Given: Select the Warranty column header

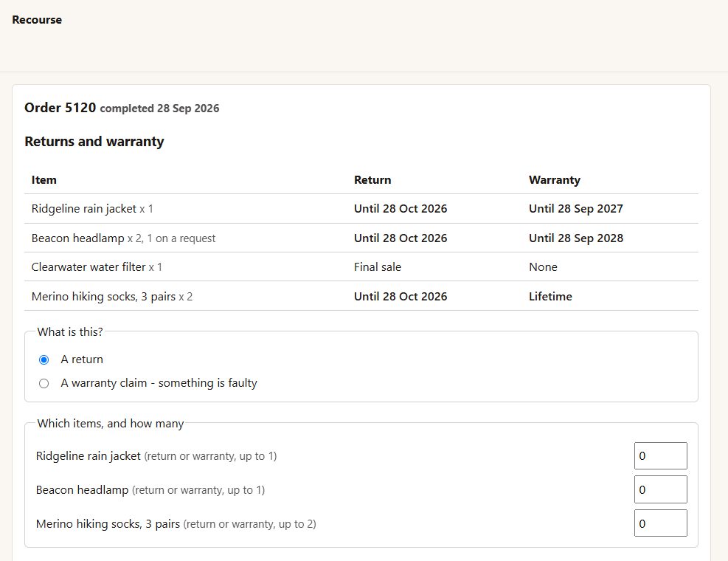Looking at the screenshot, I should point(555,180).
